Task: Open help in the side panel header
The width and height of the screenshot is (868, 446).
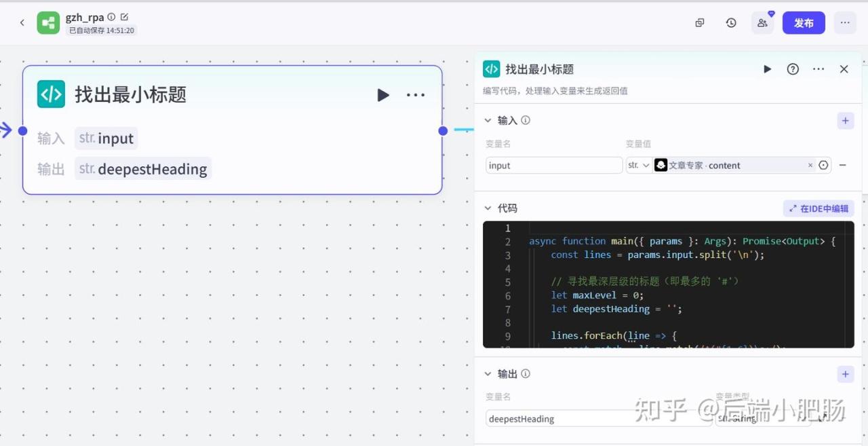Action: point(793,69)
